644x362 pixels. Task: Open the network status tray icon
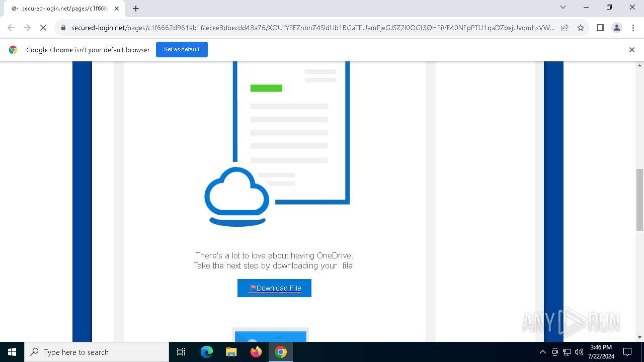point(567,352)
